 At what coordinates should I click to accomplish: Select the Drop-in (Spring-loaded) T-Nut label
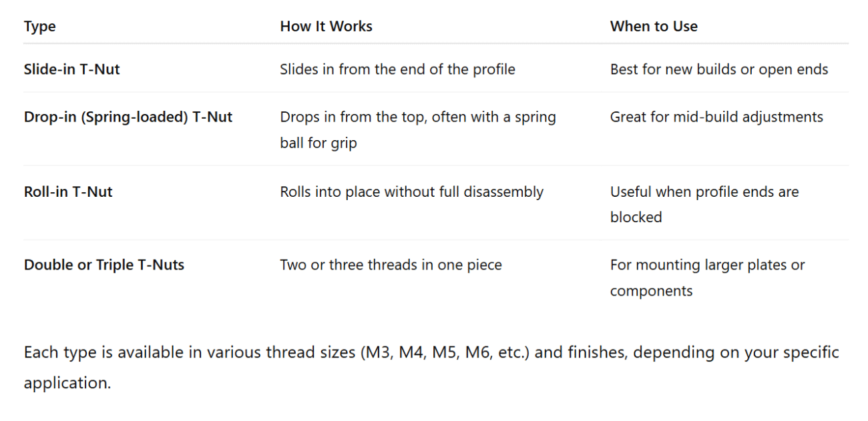(x=128, y=117)
